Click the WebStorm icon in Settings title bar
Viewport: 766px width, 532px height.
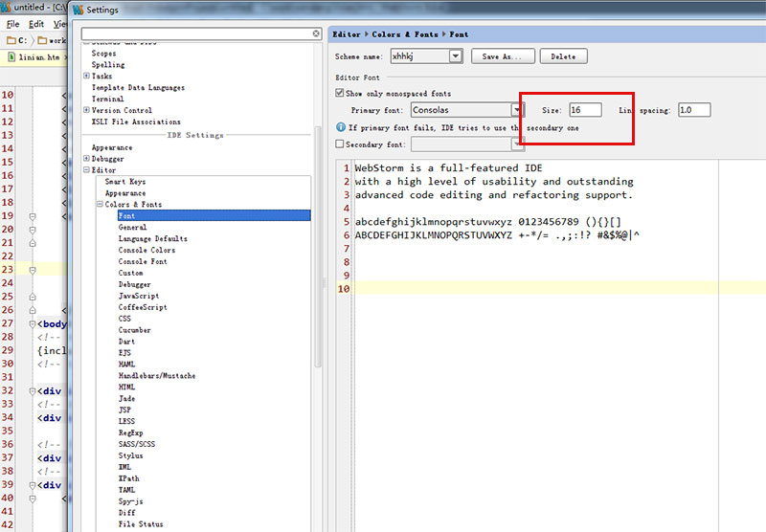pos(78,10)
